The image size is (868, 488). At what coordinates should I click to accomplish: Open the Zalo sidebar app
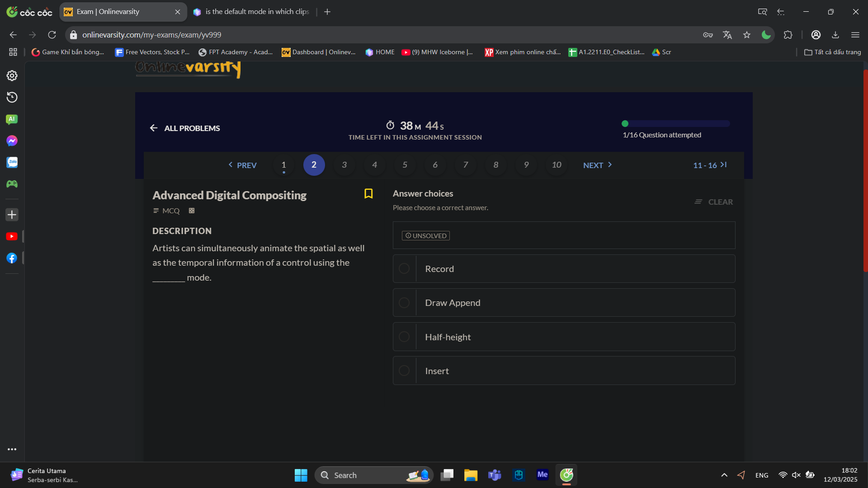(12, 163)
